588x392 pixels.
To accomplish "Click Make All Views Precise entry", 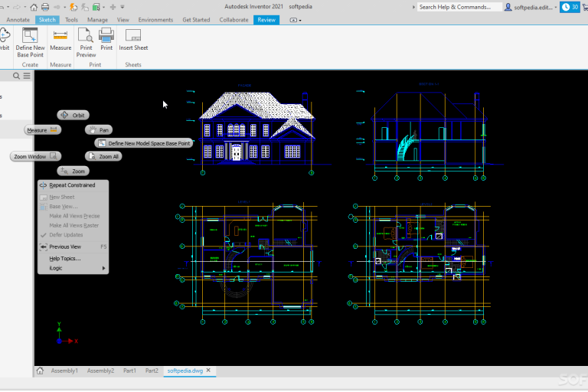I will [73, 216].
